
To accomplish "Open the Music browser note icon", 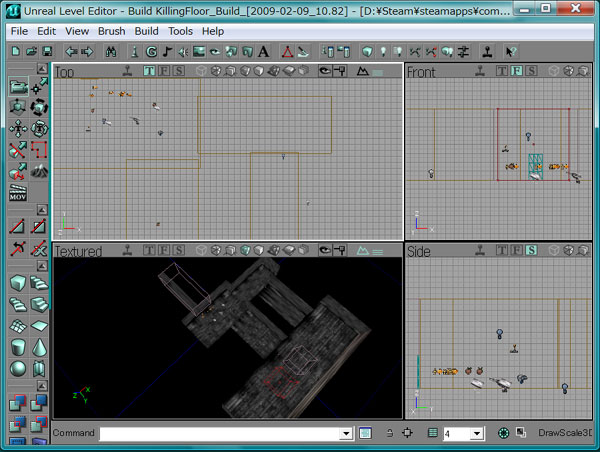I will (167, 51).
